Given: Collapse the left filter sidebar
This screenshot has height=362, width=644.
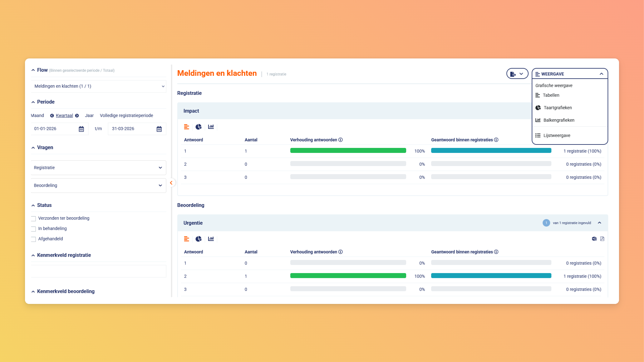Looking at the screenshot, I should click(x=171, y=183).
